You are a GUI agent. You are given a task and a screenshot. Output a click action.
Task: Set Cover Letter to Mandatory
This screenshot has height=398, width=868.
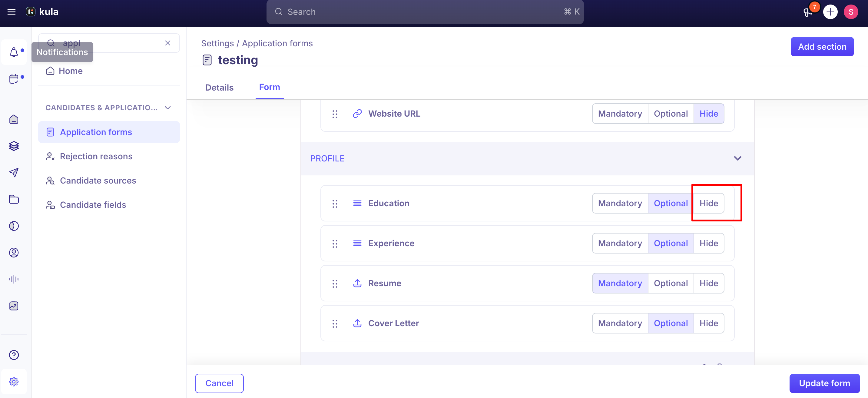click(620, 323)
